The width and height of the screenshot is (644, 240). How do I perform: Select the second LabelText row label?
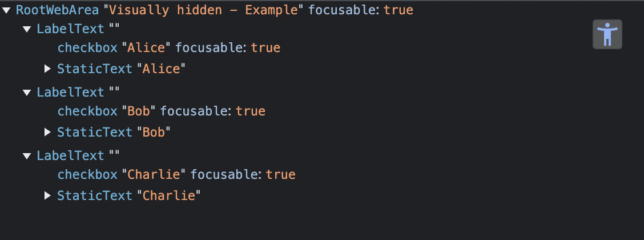[71, 92]
